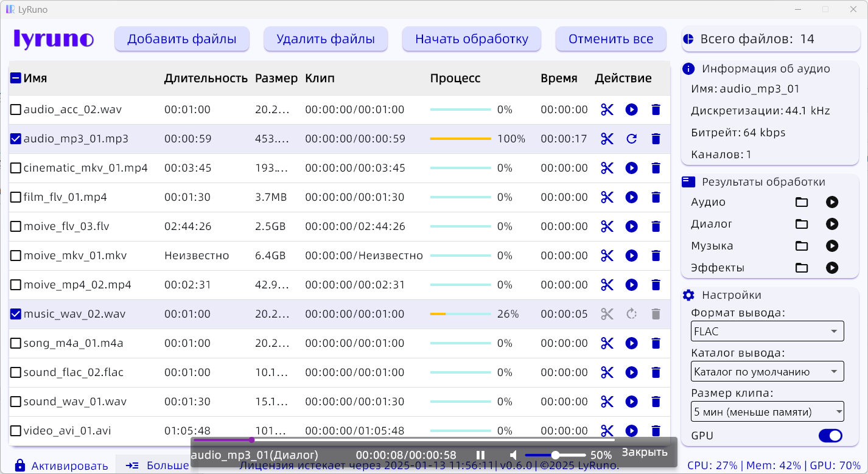The image size is (868, 474).
Task: Play the Музыка processing result
Action: click(832, 246)
